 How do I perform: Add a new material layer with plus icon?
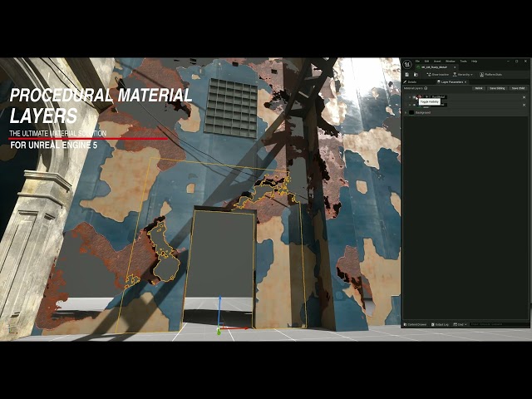(x=426, y=88)
